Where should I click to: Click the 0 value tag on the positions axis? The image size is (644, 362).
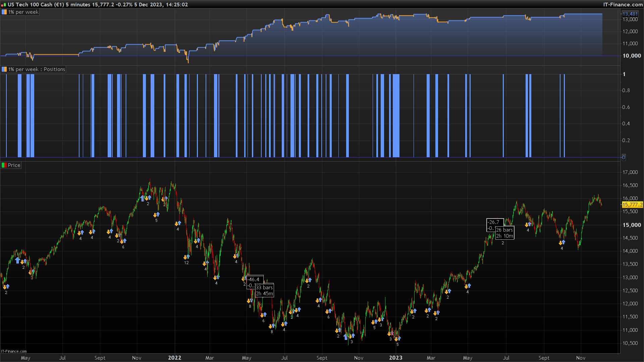tap(624, 158)
